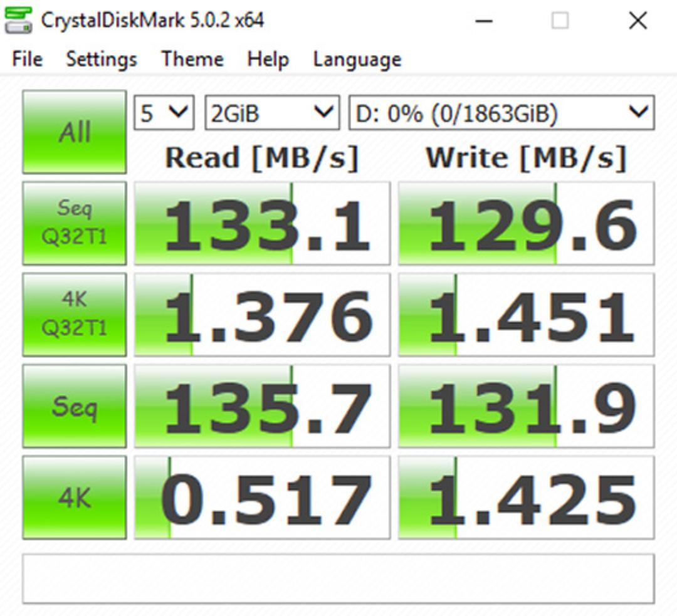
Task: Open the Theme menu
Action: coord(192,59)
